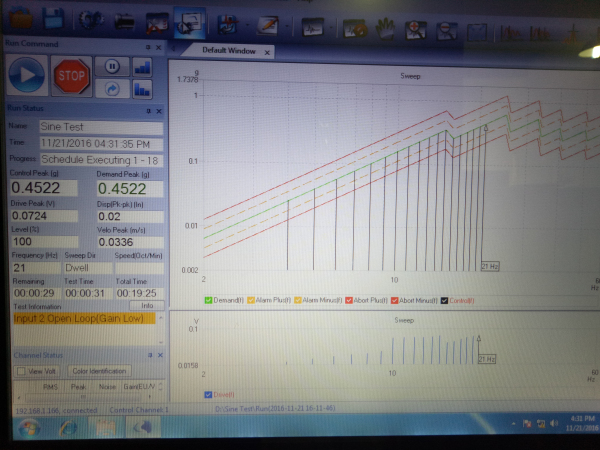The image size is (600, 450).
Task: Toggle the Control(f) legend checkbox
Action: (x=444, y=300)
